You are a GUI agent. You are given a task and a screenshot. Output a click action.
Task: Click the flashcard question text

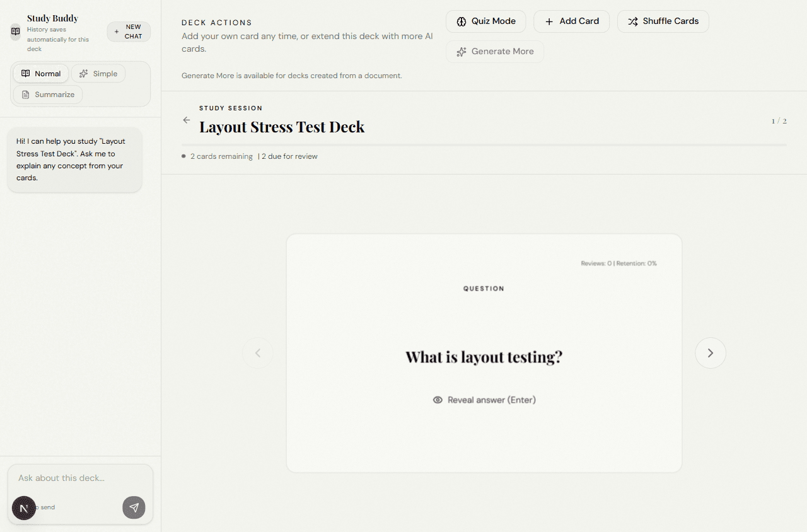pyautogui.click(x=484, y=357)
